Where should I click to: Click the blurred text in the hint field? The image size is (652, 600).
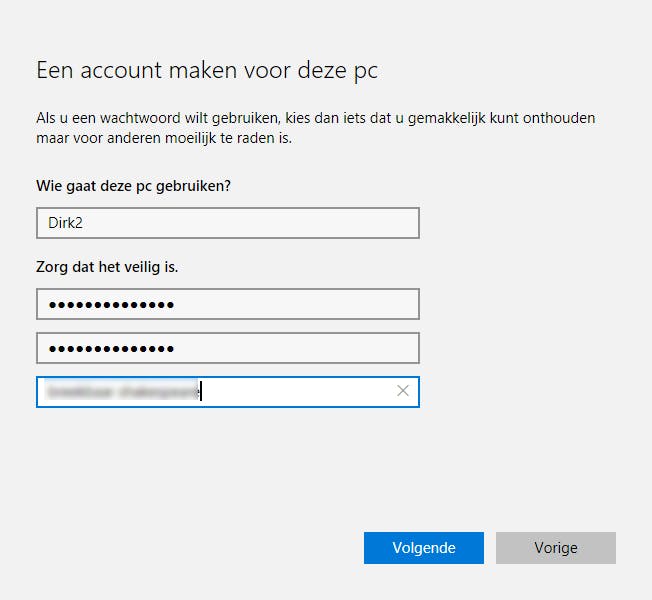[122, 391]
